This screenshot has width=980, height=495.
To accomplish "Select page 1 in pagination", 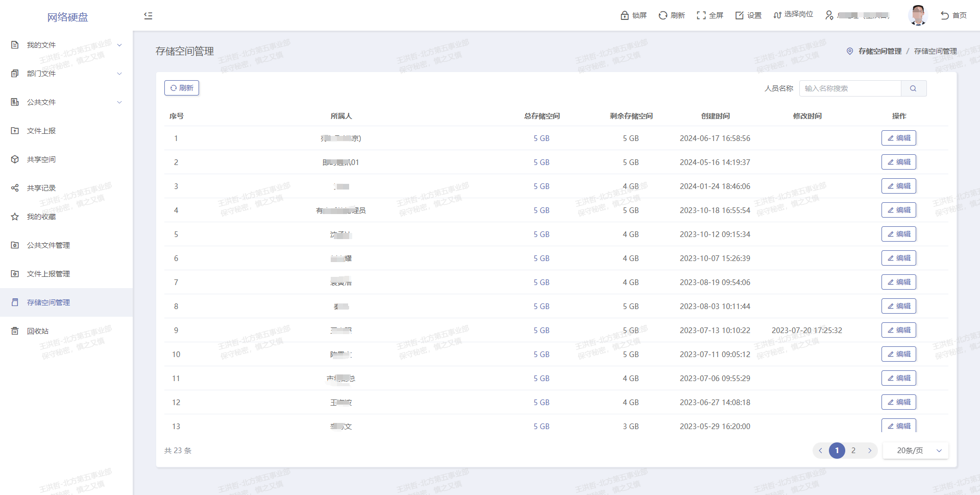I will (837, 451).
